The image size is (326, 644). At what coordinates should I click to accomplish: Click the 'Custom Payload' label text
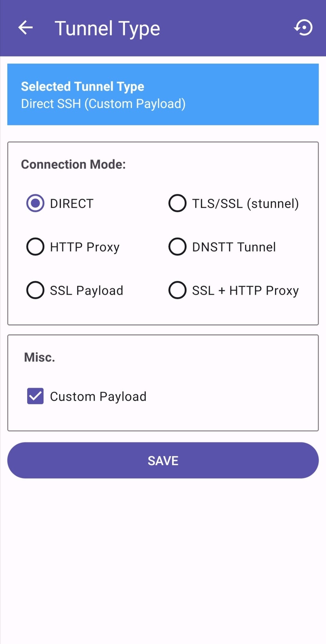tap(98, 397)
